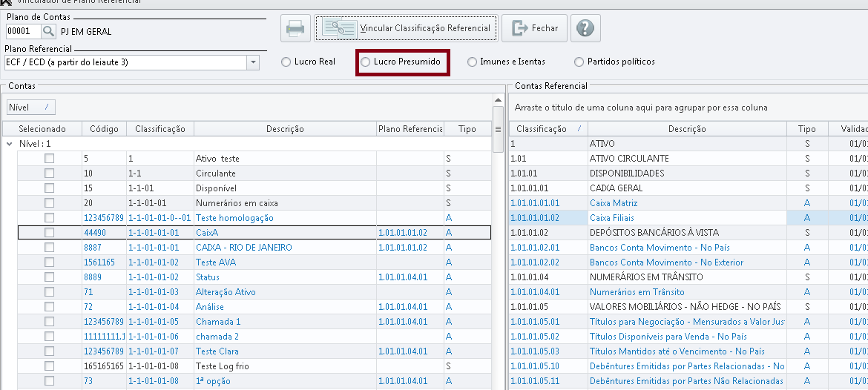Click Descrição header in Contas Referencial
Image resolution: width=868 pixels, height=390 pixels.
click(687, 129)
